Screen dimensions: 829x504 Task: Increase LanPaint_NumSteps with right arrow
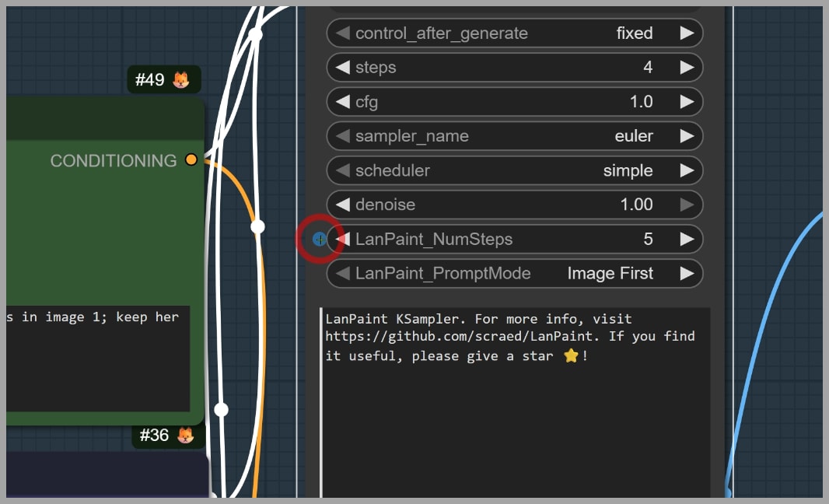[x=686, y=239]
